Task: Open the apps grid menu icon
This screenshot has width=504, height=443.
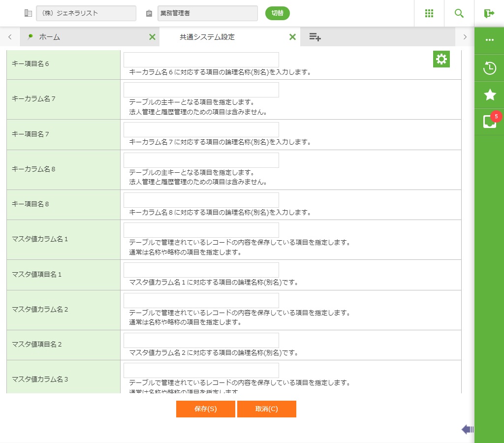Action: click(429, 13)
